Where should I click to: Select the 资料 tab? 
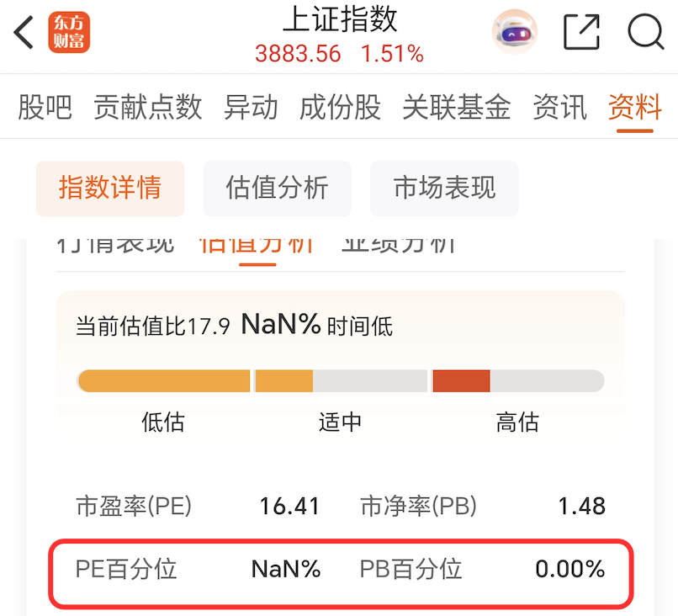(x=635, y=107)
